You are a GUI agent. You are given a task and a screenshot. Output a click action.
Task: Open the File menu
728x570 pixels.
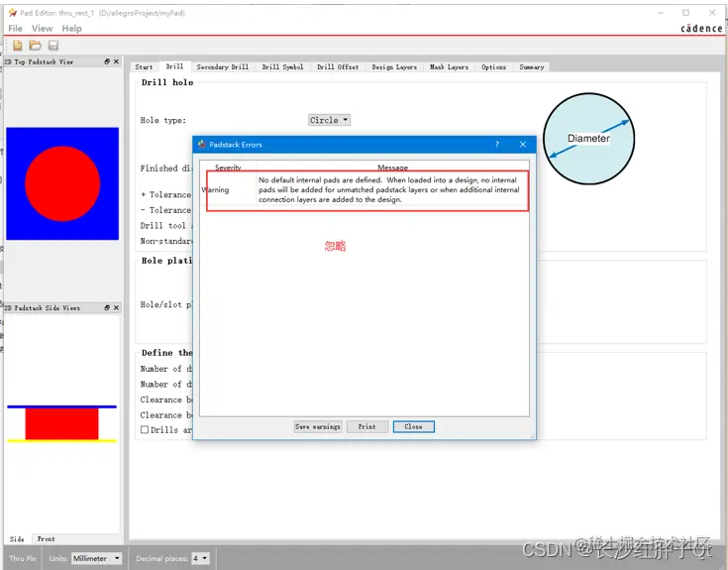15,29
